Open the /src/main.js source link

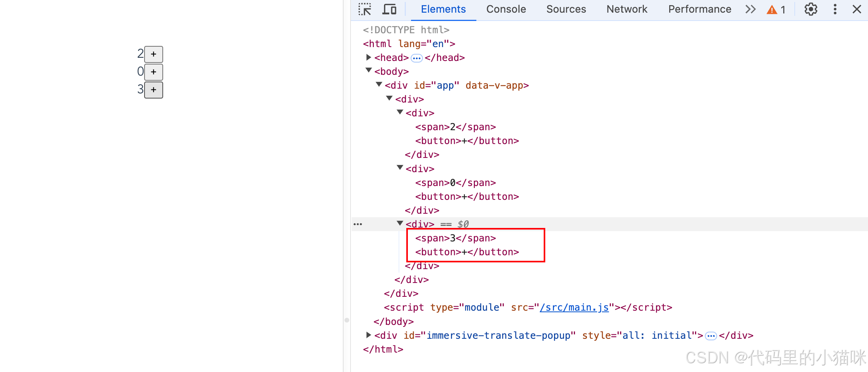point(575,307)
